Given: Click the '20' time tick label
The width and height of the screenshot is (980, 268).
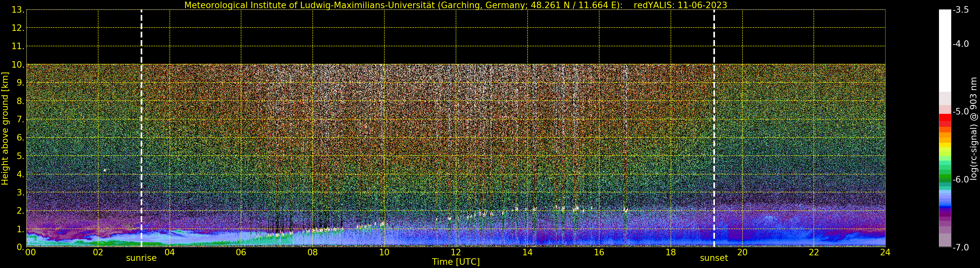Looking at the screenshot, I should 742,252.
